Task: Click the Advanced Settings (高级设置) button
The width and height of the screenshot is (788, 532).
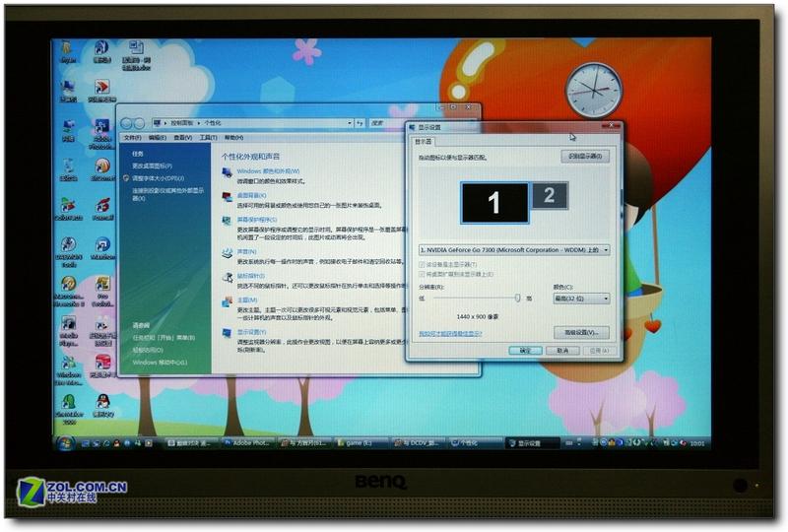Action: [x=581, y=332]
